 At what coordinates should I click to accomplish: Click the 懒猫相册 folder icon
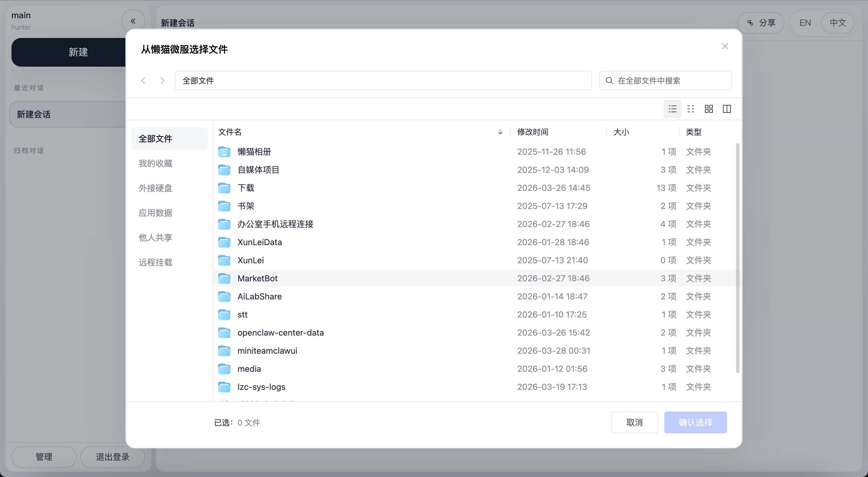point(224,152)
